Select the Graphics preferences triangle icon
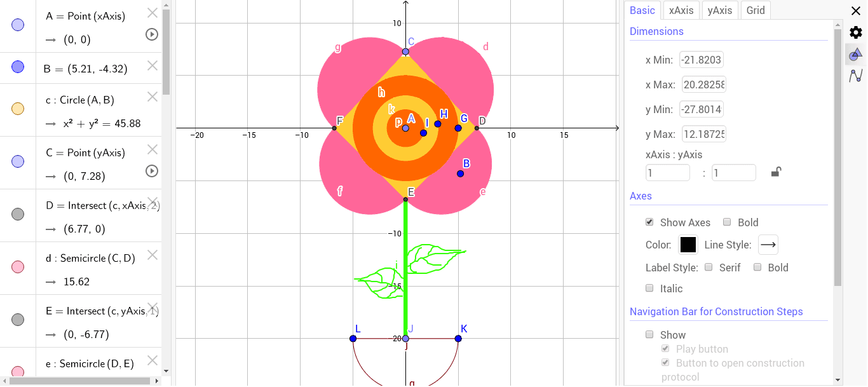The image size is (868, 387). point(856,55)
